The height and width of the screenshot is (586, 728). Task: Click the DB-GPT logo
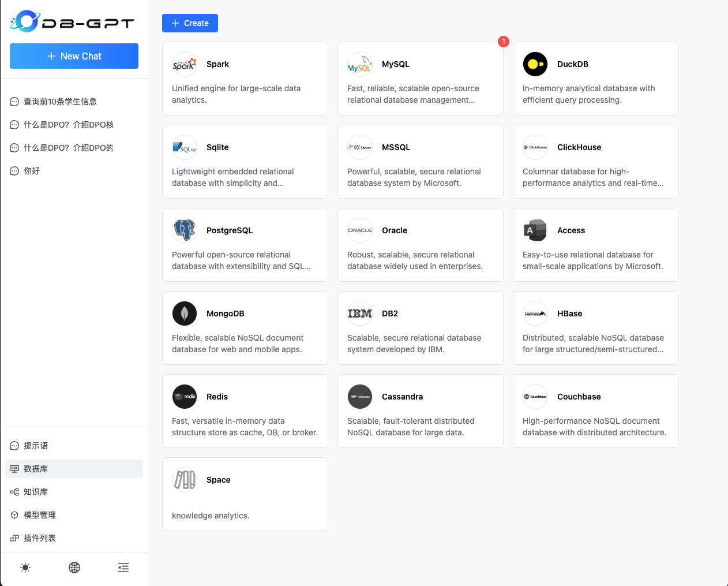click(x=73, y=21)
